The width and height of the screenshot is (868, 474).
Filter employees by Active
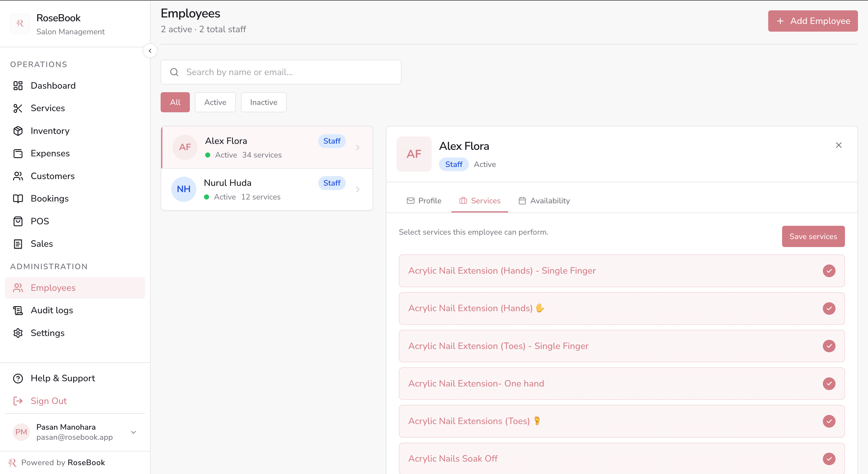click(215, 102)
